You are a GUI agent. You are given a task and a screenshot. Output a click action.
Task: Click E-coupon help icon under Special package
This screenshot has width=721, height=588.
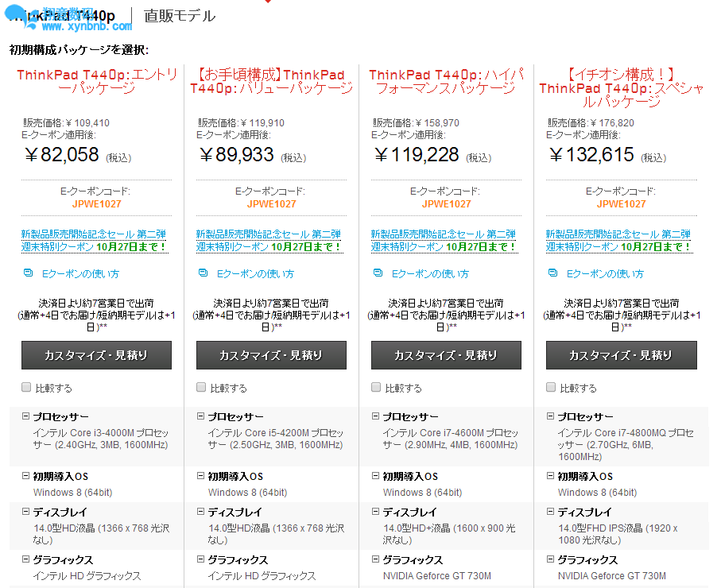tap(552, 273)
